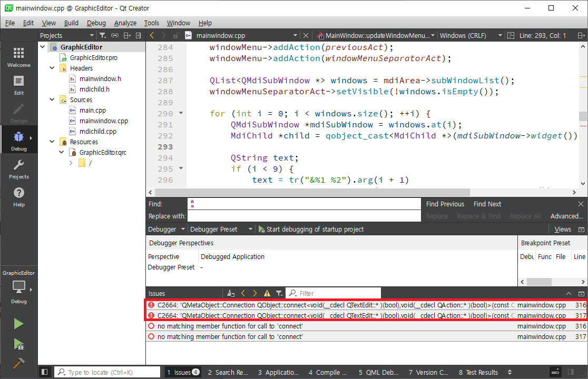Split Projects pane icon
This screenshot has width=588, height=379.
tap(127, 35)
